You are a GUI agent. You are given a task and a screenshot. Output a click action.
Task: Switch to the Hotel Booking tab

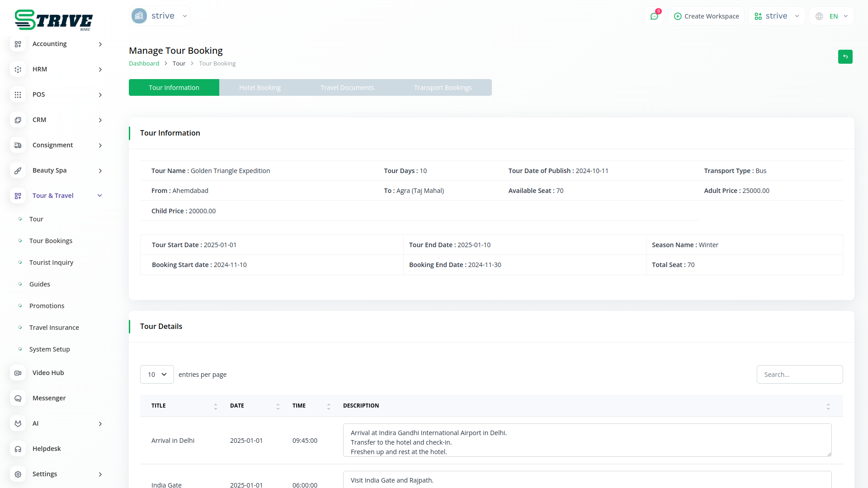[260, 88]
